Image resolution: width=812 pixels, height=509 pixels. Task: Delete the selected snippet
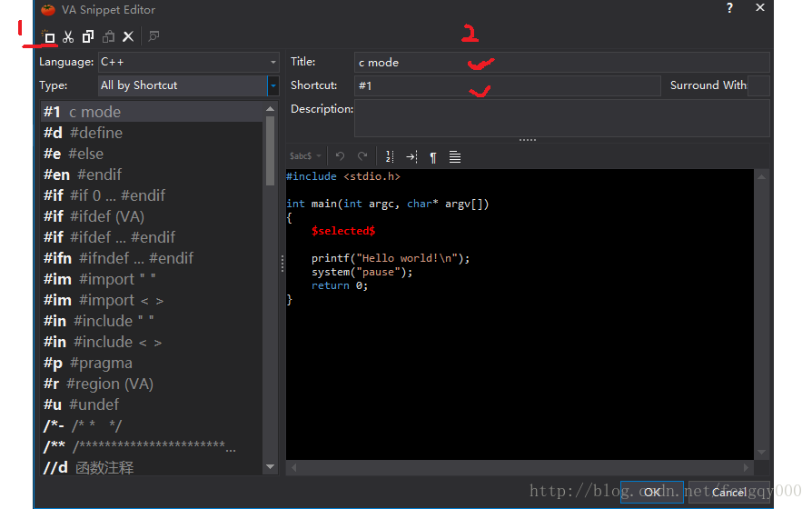click(x=128, y=36)
